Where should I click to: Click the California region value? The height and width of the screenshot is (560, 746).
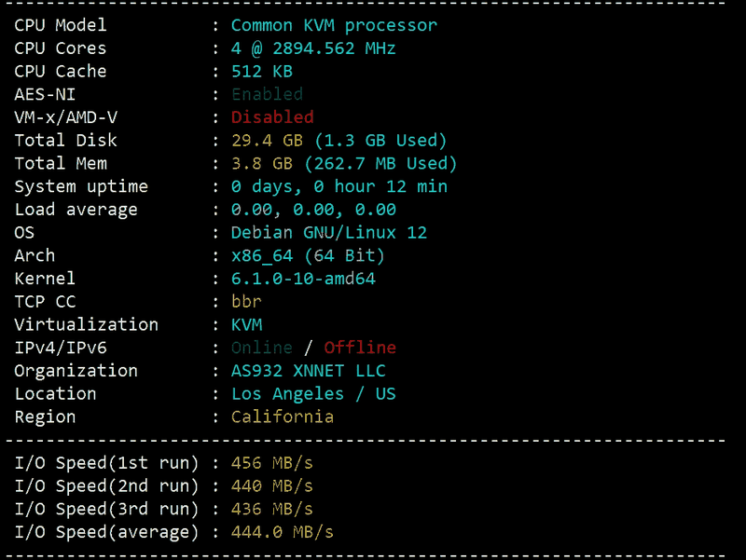coord(283,417)
